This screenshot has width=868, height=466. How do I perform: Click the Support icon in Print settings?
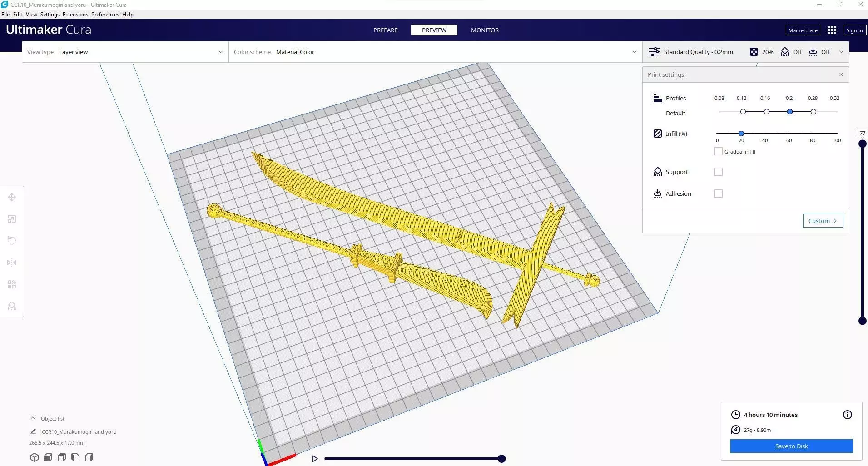tap(657, 172)
